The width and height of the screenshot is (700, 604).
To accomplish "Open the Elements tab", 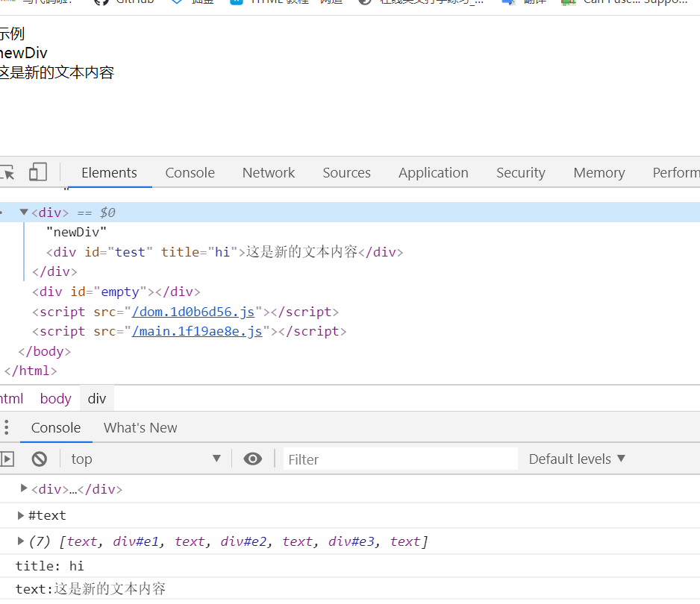I will pyautogui.click(x=109, y=173).
